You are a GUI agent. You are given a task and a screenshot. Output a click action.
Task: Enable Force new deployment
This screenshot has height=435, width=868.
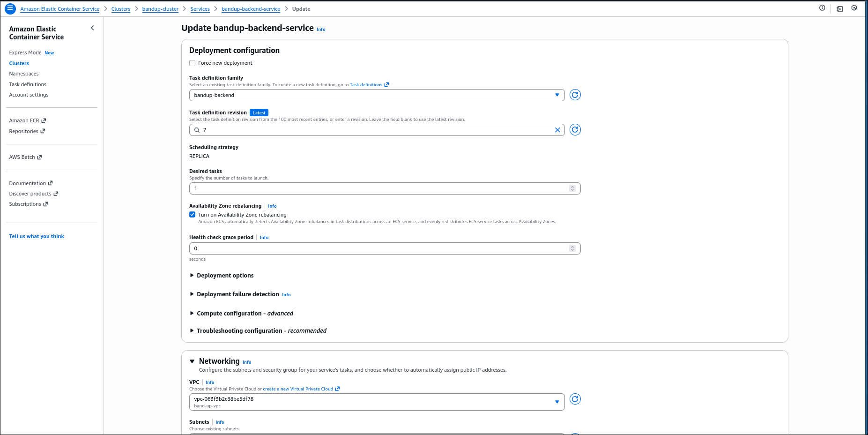(192, 62)
